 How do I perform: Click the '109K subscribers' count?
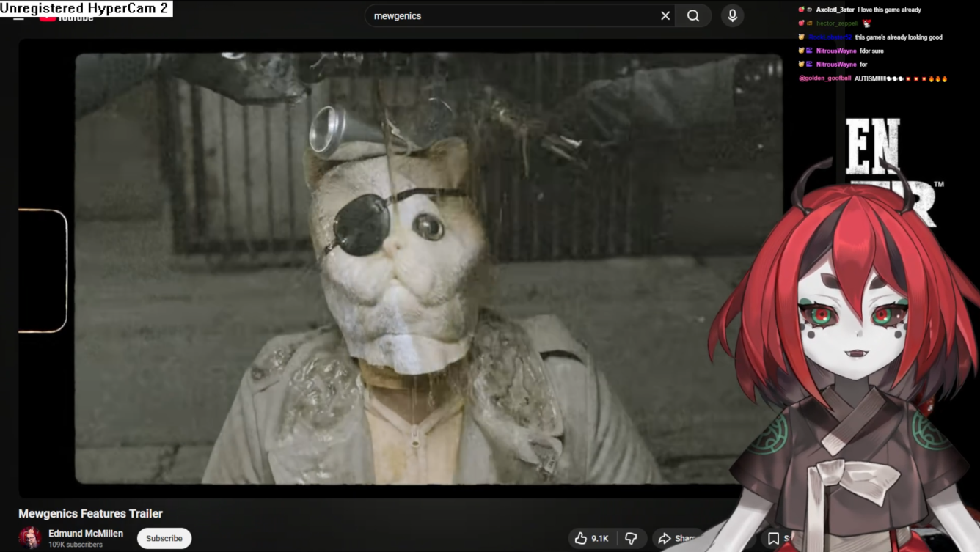point(76,545)
